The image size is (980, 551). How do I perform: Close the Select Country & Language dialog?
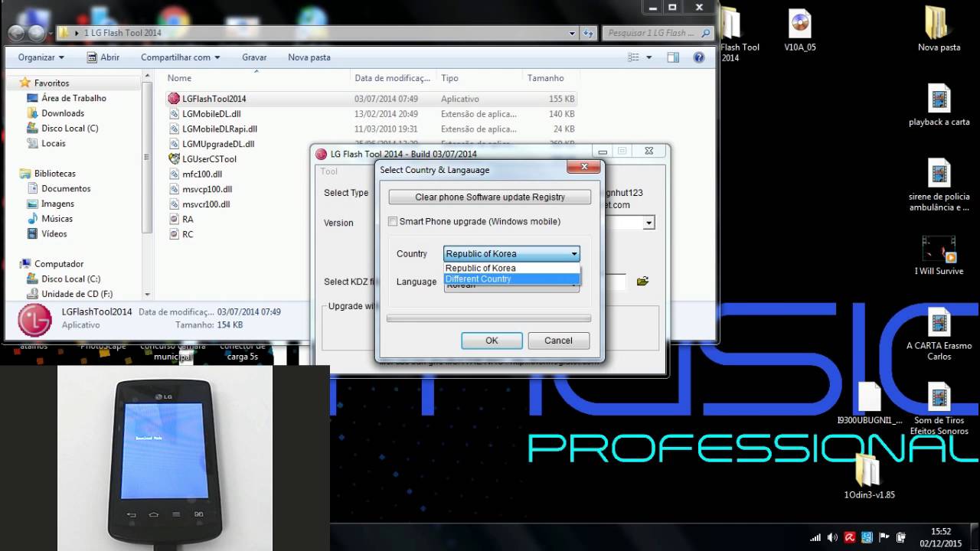583,166
